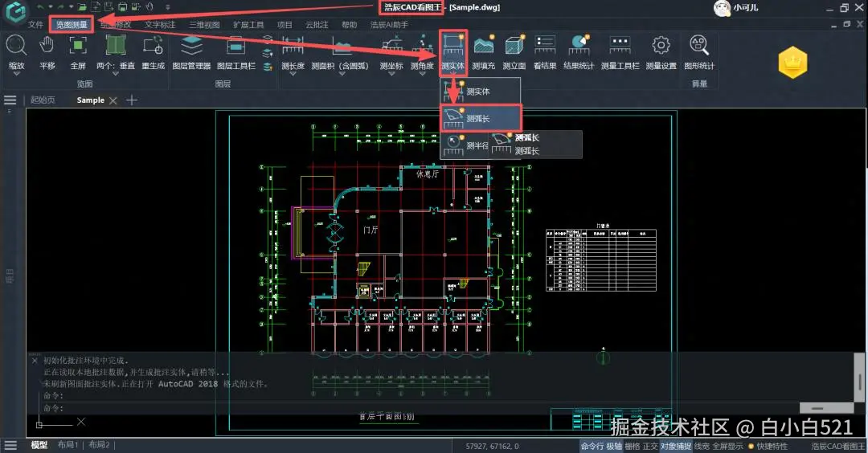Choose 测半径 in the dropdown menu
The width and height of the screenshot is (868, 453).
point(465,145)
